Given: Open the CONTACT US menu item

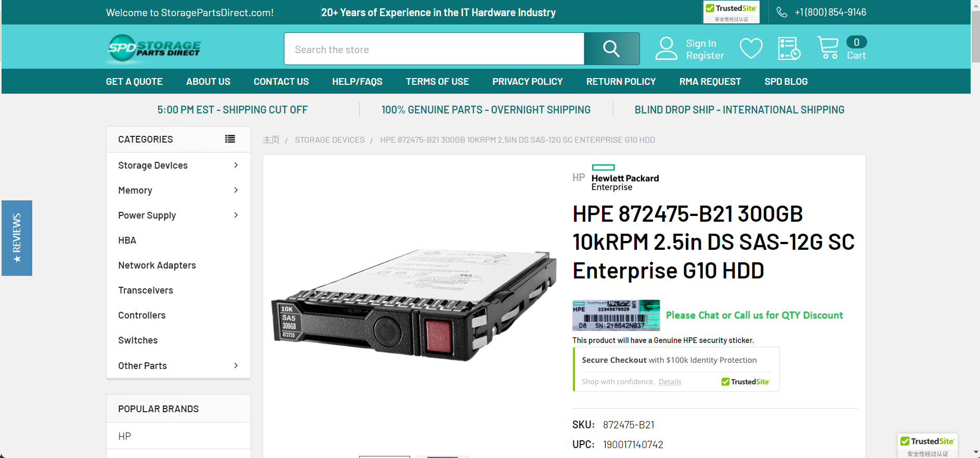Looking at the screenshot, I should pos(281,82).
